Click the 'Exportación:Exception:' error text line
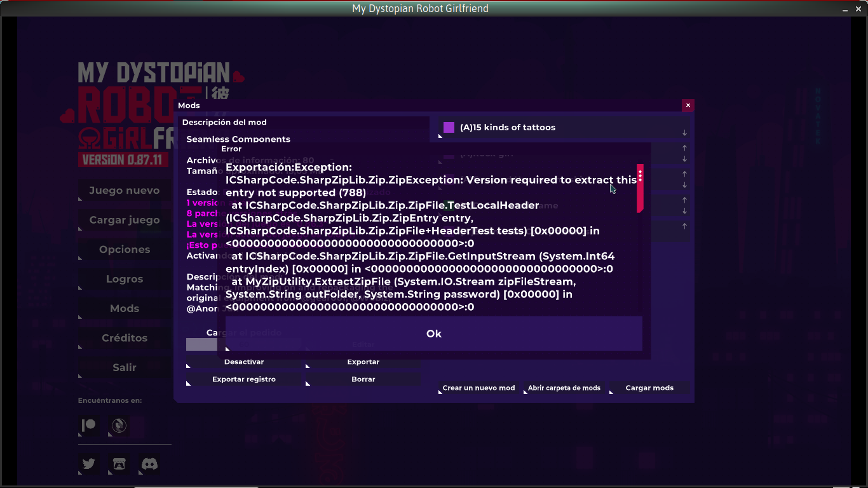 pyautogui.click(x=288, y=167)
